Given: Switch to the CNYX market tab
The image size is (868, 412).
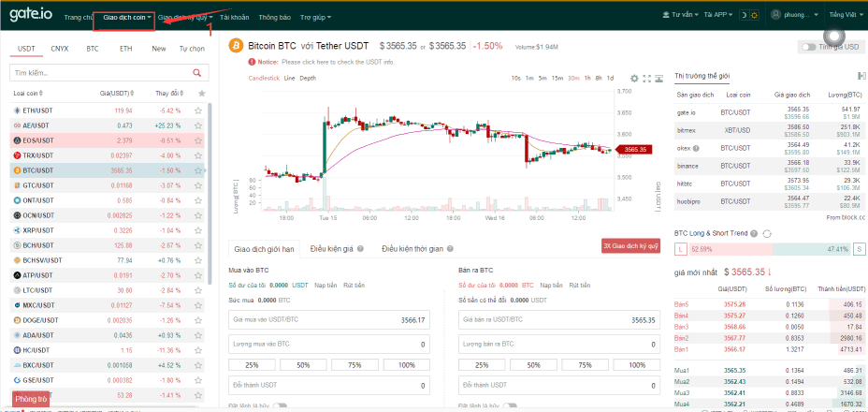Looking at the screenshot, I should pos(59,49).
